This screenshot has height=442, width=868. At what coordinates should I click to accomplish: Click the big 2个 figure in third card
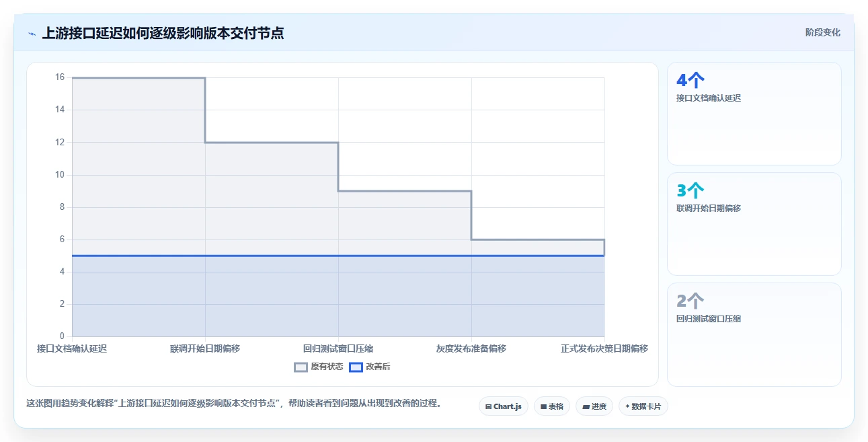[x=691, y=301]
